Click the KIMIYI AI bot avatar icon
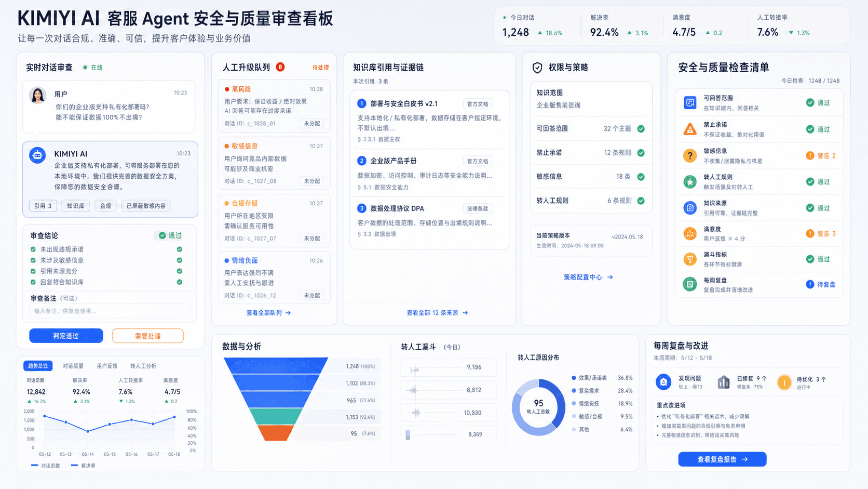The height and width of the screenshot is (489, 868). point(37,155)
